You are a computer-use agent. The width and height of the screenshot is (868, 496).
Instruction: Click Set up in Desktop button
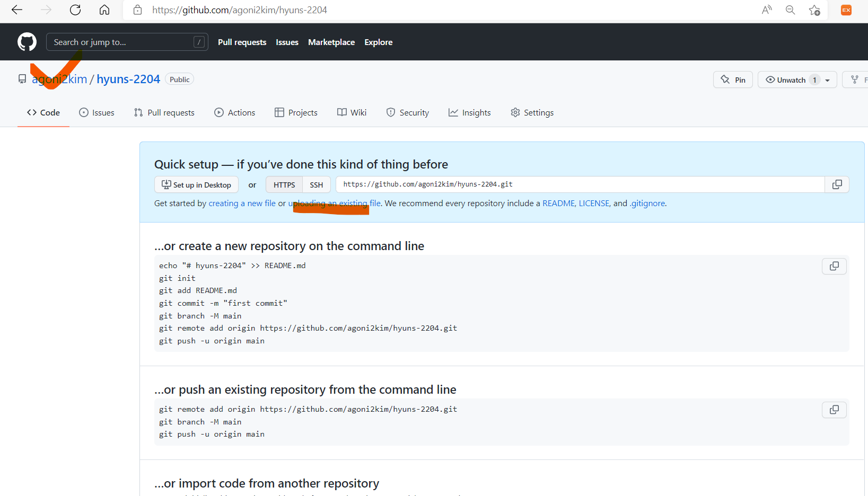[196, 184]
